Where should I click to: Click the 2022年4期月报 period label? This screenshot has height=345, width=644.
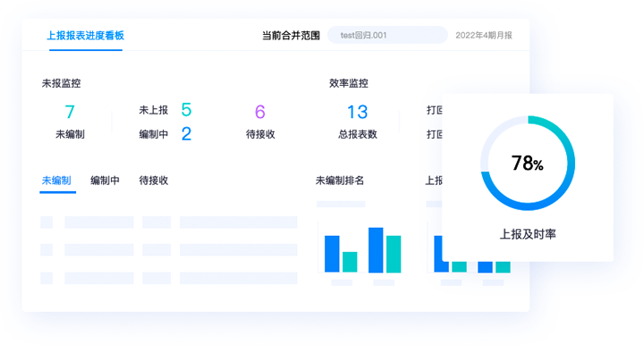pos(483,36)
